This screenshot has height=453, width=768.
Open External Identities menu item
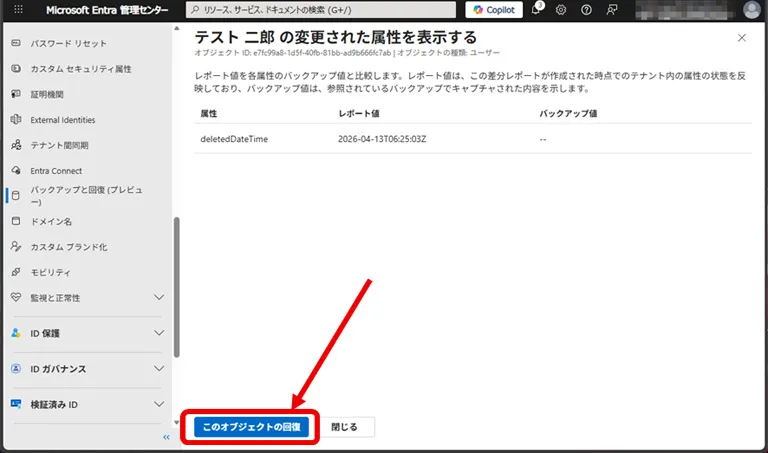pyautogui.click(x=63, y=120)
